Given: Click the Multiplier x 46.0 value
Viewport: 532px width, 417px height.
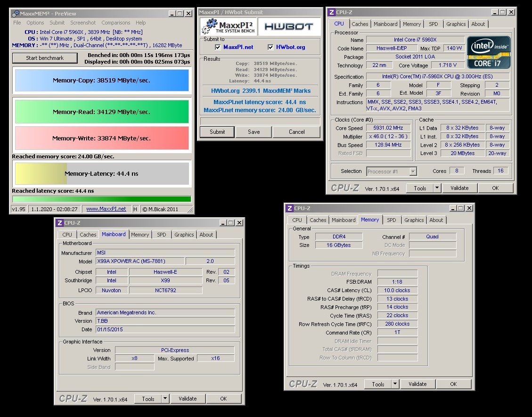Looking at the screenshot, I should pos(388,136).
